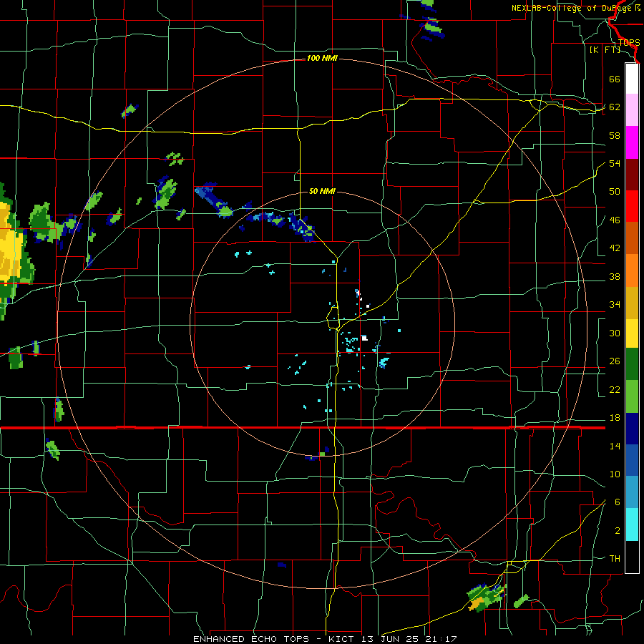Pick the gold legend swatch
Viewport: 644px width, 644px height.
tap(632, 303)
